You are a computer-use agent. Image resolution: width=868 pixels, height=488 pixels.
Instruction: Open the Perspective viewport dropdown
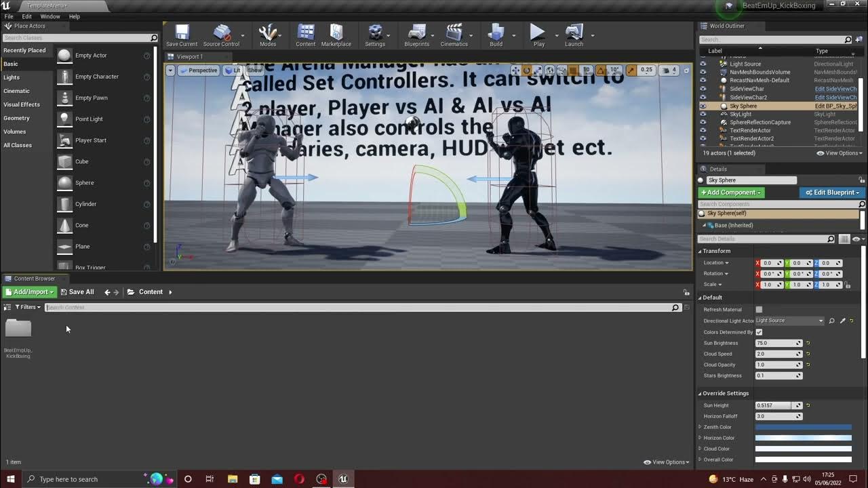pyautogui.click(x=198, y=70)
